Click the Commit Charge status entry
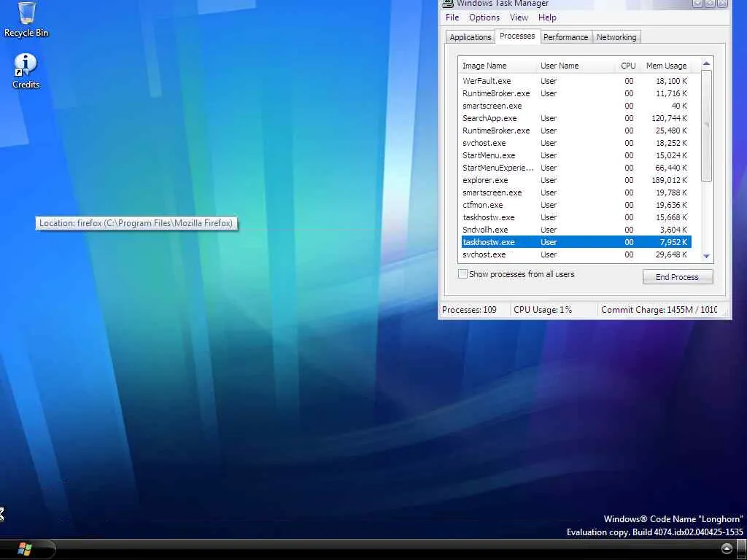The width and height of the screenshot is (747, 560). (659, 310)
